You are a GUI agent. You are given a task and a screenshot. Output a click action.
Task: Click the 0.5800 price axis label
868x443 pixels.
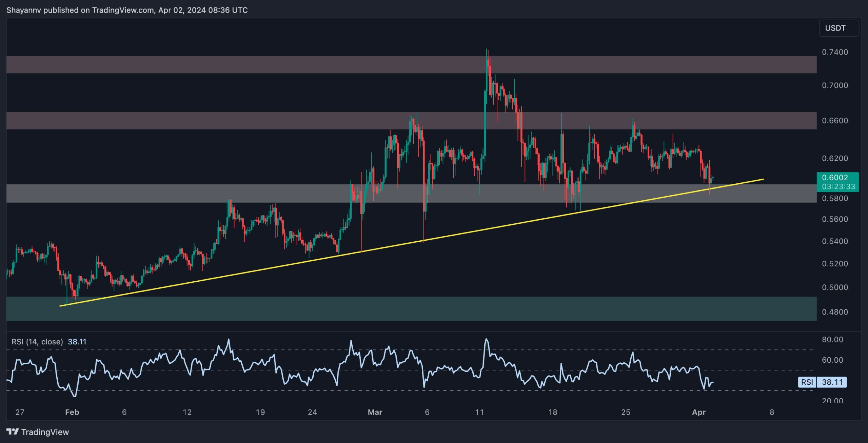(x=835, y=198)
